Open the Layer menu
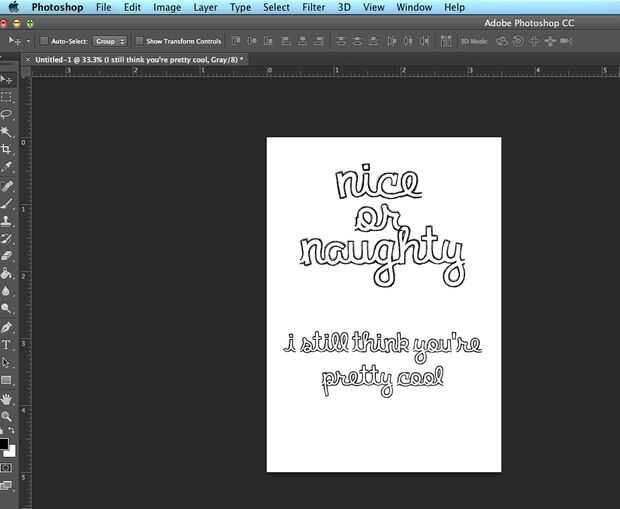The image size is (620, 509). pos(205,7)
